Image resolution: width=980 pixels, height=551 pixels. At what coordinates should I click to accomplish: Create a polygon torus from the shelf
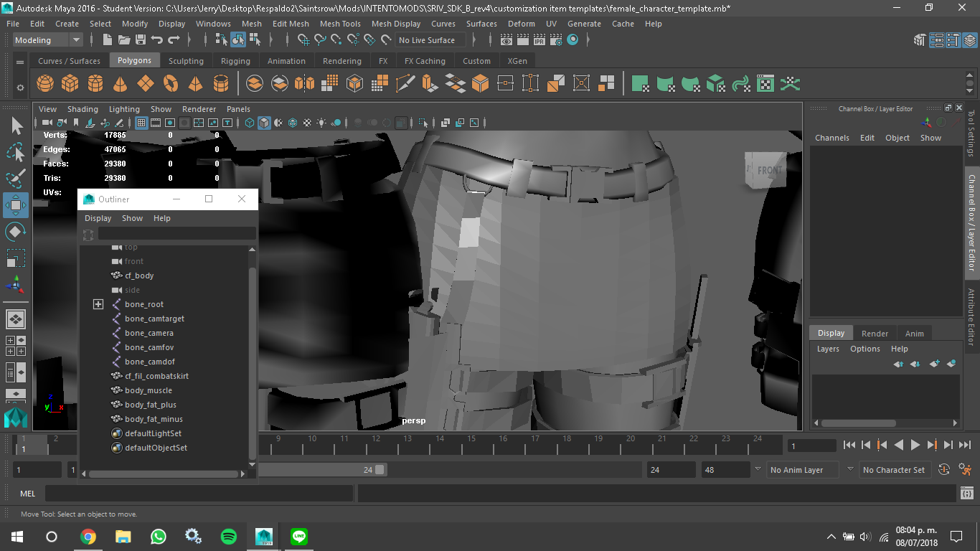click(171, 84)
